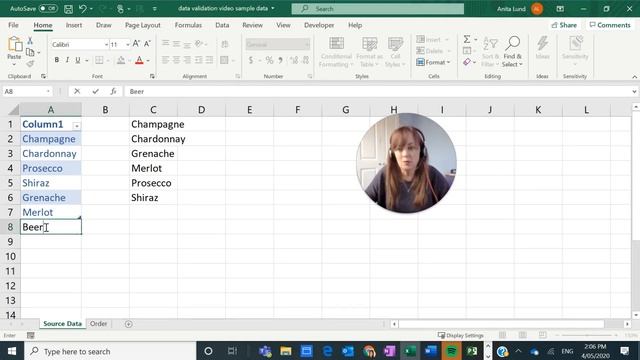Click the Cut scissors icon
640x360 pixels.
click(x=30, y=41)
